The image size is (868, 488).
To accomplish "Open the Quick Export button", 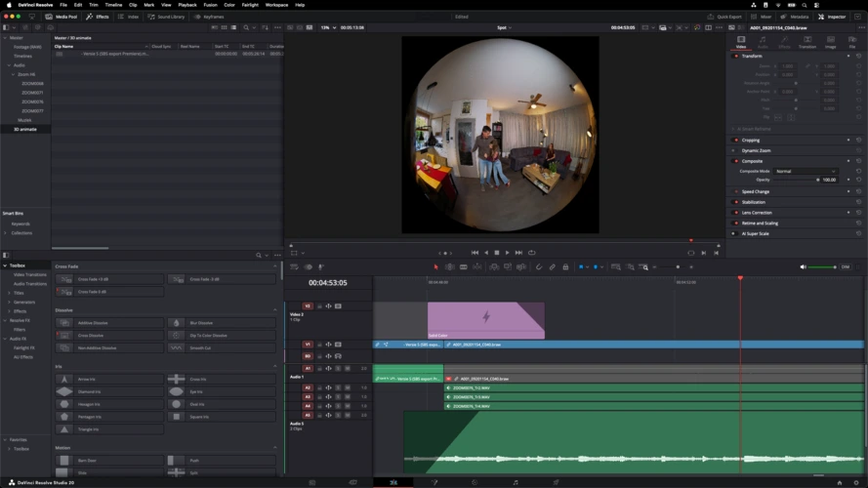I will coord(724,17).
